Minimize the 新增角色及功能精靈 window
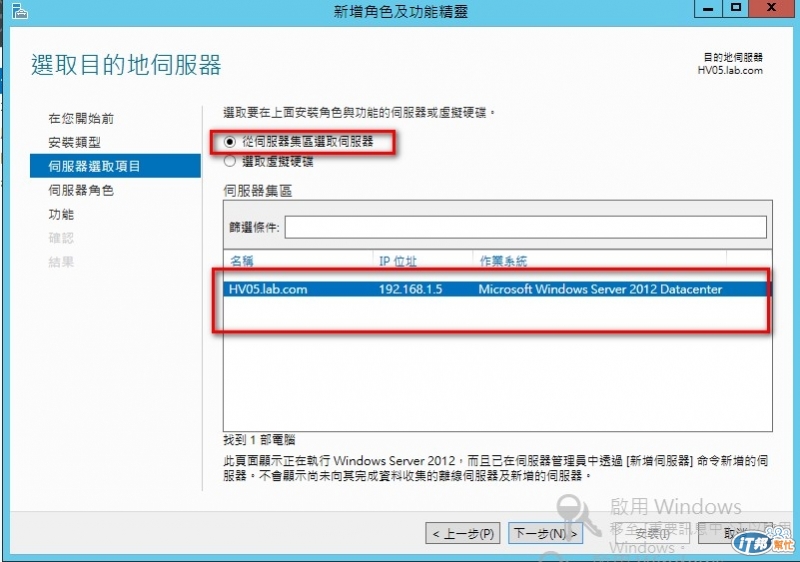Image resolution: width=800 pixels, height=562 pixels. 708,8
